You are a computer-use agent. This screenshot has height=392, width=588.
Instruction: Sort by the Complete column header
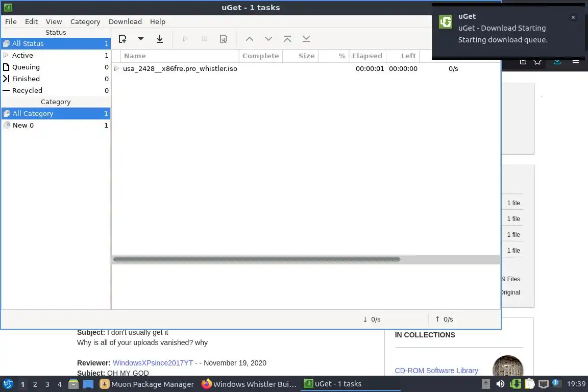(x=261, y=56)
